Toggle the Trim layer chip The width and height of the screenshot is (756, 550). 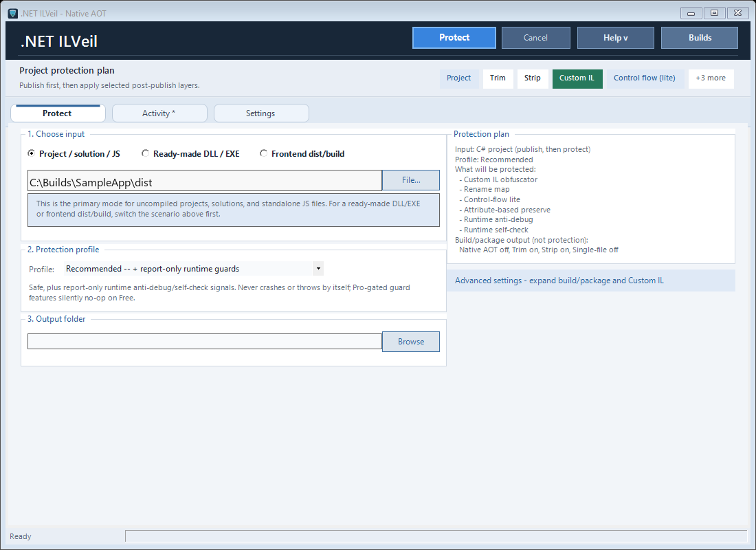[498, 78]
